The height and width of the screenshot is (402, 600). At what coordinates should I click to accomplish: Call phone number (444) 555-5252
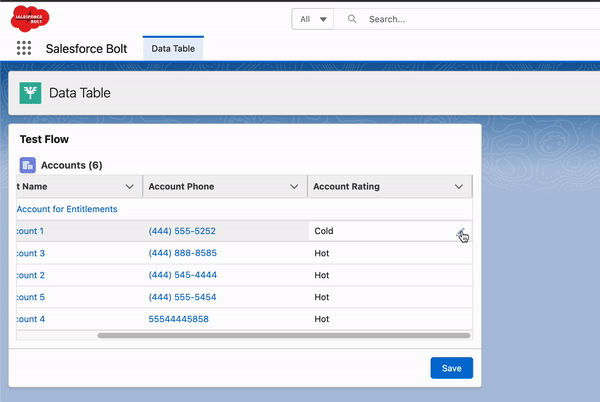point(182,231)
